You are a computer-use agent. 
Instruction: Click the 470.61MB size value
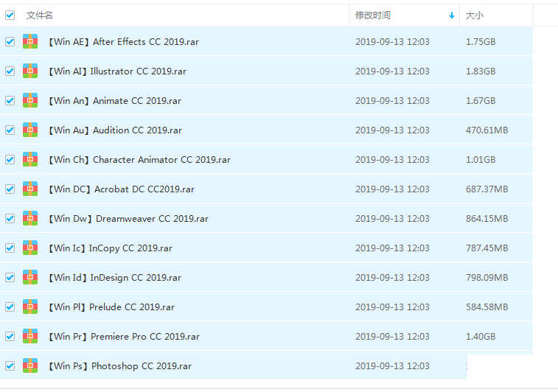coord(486,130)
